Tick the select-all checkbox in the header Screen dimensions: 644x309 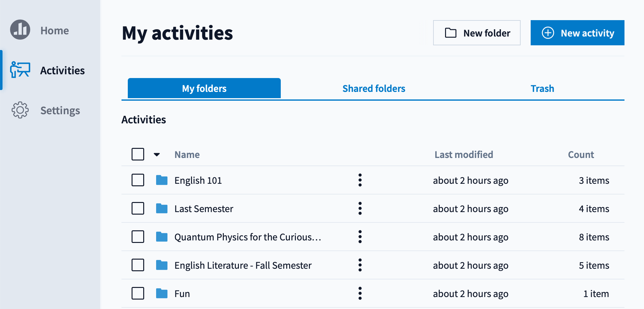point(138,154)
